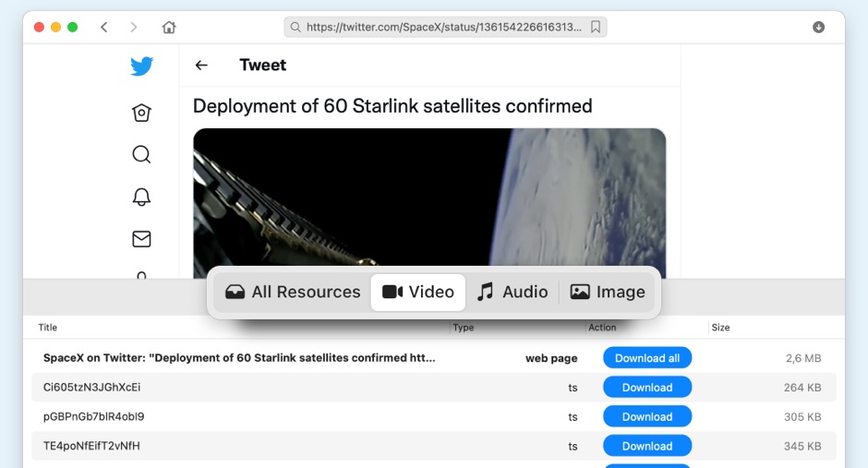
Task: Select the All Resources tab
Action: (x=293, y=292)
